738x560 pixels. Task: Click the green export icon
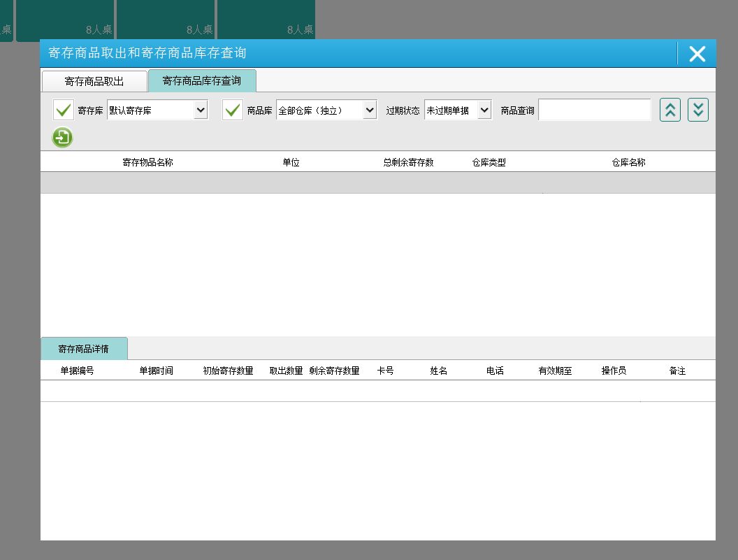click(62, 138)
